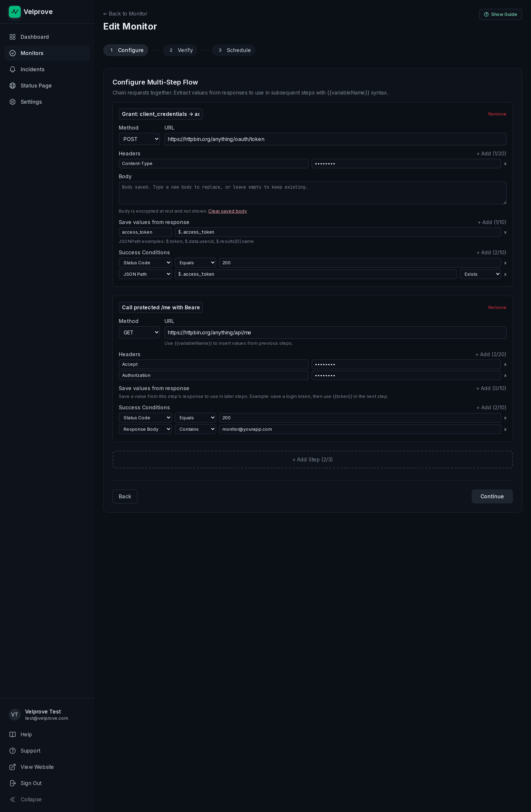Select the Verify step tab
The image size is (531, 812).
click(x=180, y=50)
